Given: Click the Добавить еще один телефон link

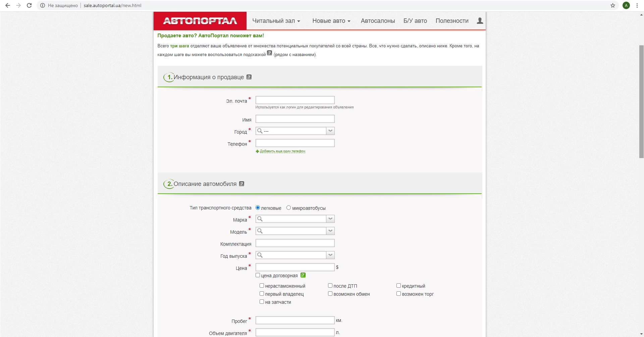Looking at the screenshot, I should (282, 151).
